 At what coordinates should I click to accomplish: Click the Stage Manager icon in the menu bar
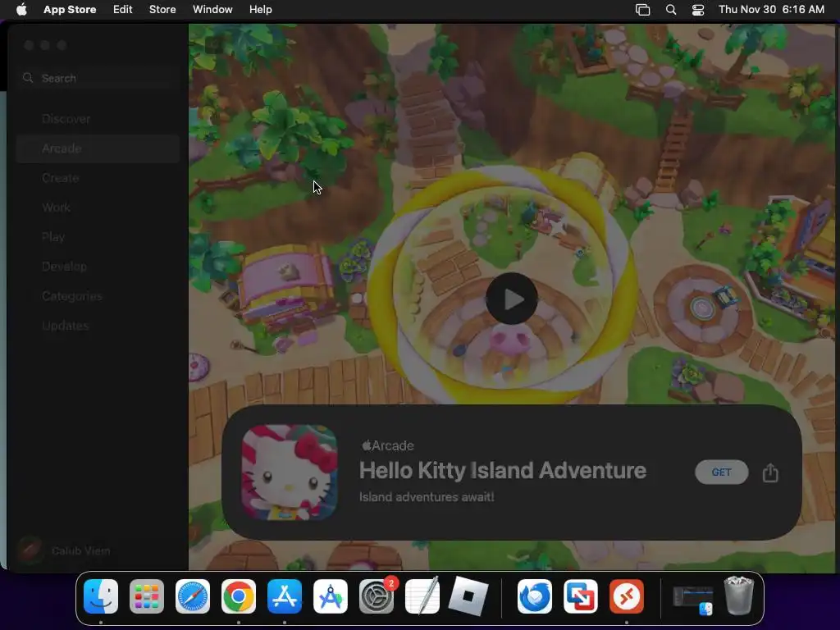(642, 10)
